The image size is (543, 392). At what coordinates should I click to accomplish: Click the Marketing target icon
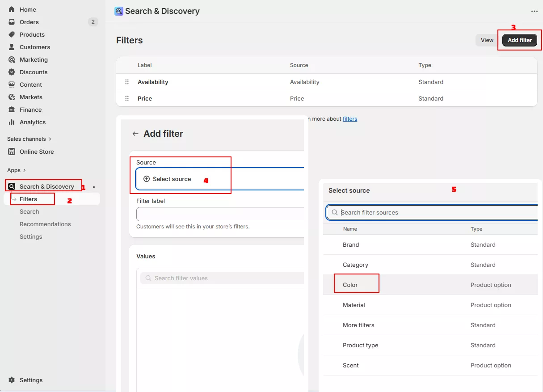pos(12,59)
